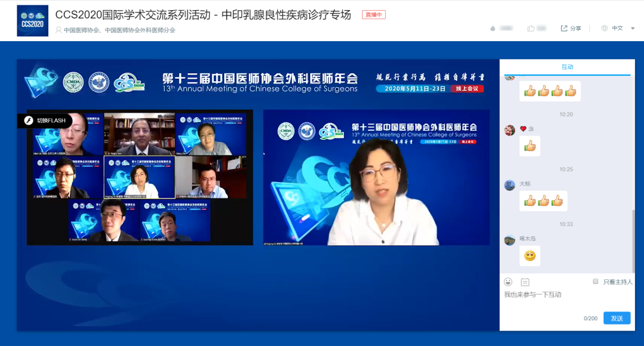This screenshot has height=346, width=644.
Task: Click the 切换FLASH player switch icon
Action: click(28, 121)
